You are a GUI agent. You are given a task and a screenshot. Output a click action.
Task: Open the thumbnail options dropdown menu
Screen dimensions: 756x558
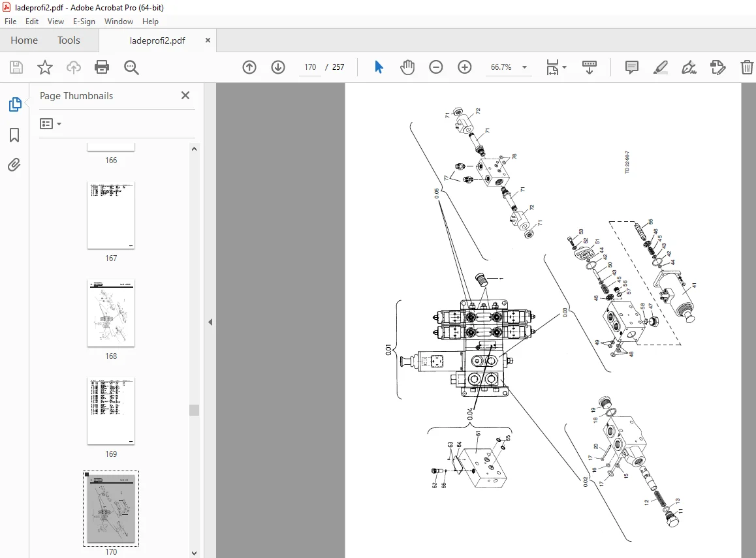coord(51,124)
